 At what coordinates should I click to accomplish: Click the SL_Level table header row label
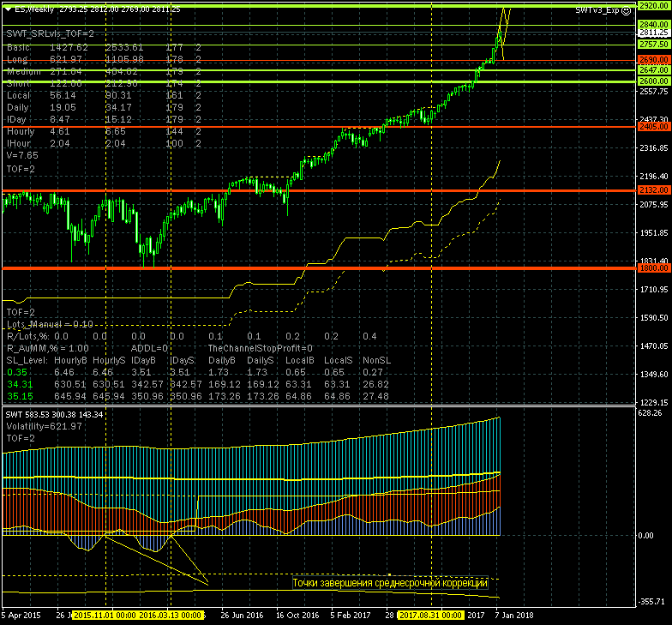(x=27, y=362)
